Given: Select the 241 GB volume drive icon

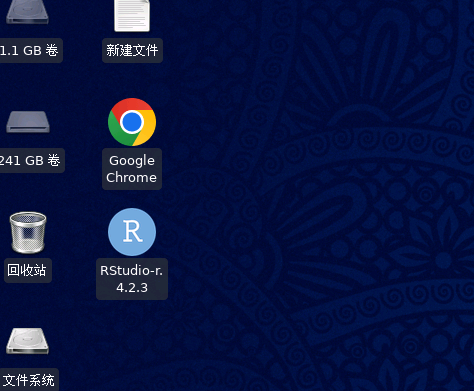Looking at the screenshot, I should 28,122.
